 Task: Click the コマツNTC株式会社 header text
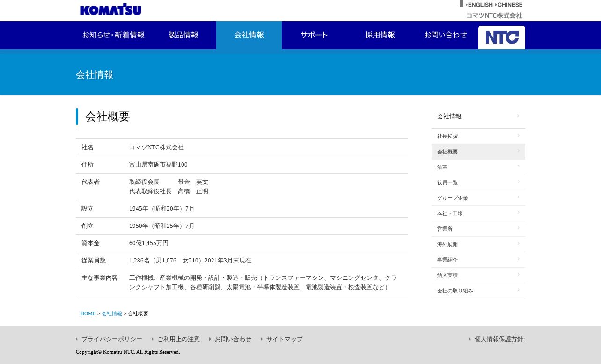494,15
